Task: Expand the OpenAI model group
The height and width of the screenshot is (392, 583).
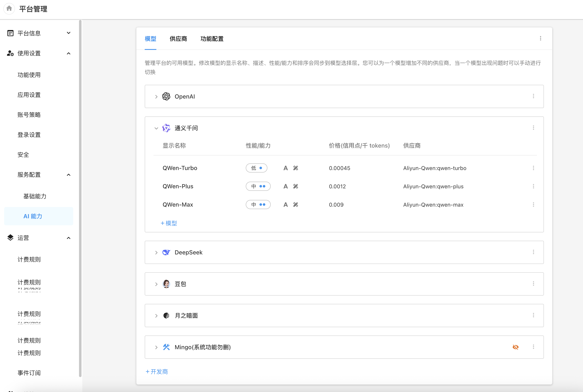Action: 156,97
